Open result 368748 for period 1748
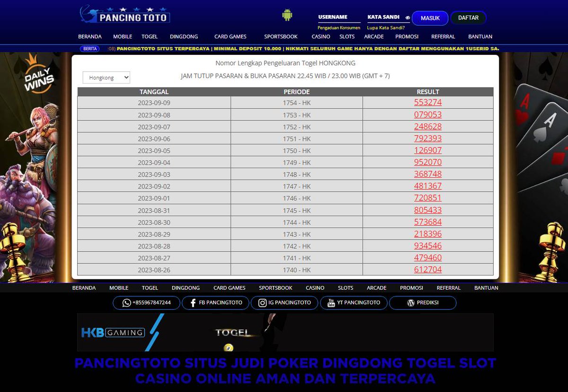Image resolution: width=568 pixels, height=392 pixels. [x=428, y=174]
